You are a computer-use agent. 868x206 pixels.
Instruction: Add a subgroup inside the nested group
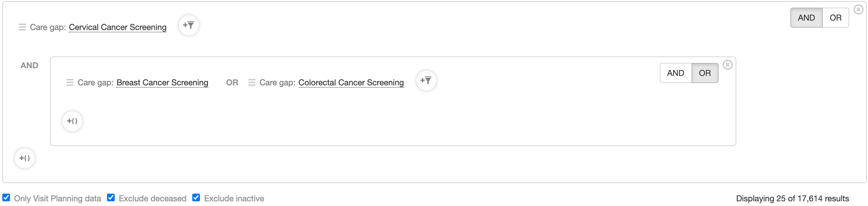pos(72,121)
